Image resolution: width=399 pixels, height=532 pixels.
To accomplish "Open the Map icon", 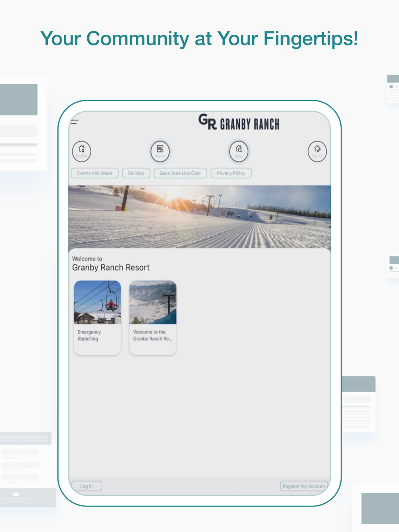I will pos(239,152).
